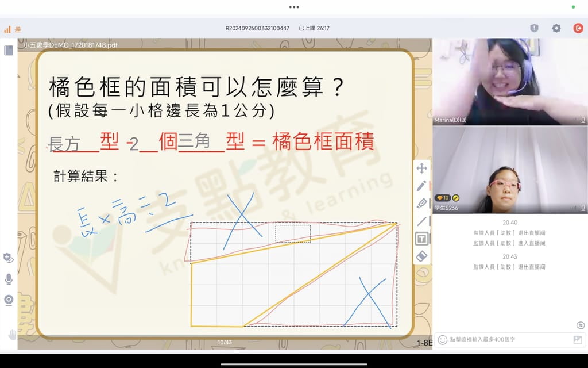Click file name 小五數學DEMO_1720181748.pdf
The height and width of the screenshot is (368, 588).
[x=70, y=45]
